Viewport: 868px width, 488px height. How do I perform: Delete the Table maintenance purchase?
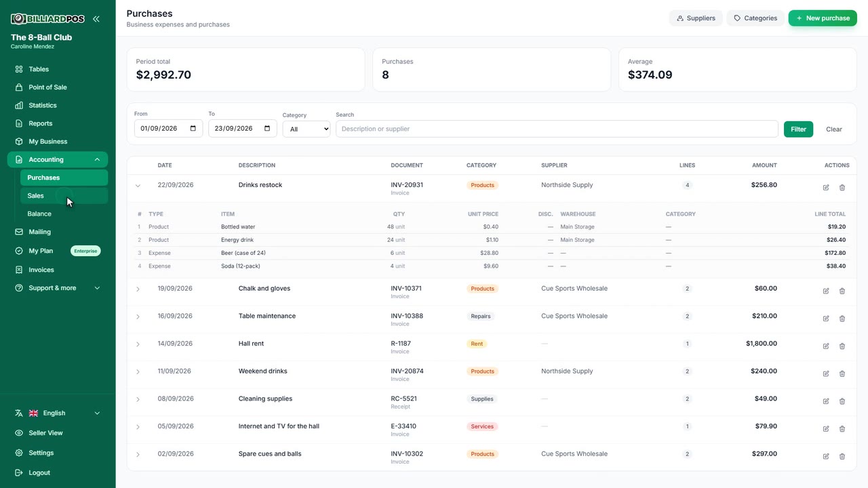(x=842, y=319)
